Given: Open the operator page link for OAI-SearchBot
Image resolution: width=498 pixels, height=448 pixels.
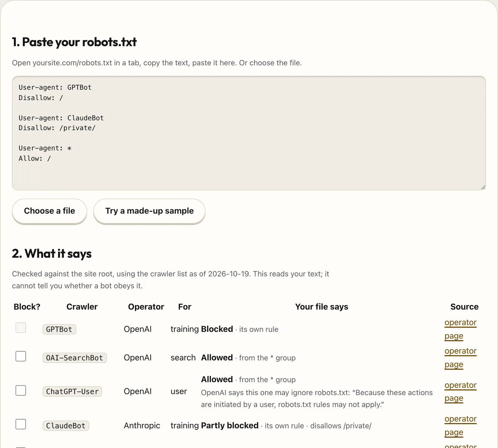Looking at the screenshot, I should click(x=460, y=358).
